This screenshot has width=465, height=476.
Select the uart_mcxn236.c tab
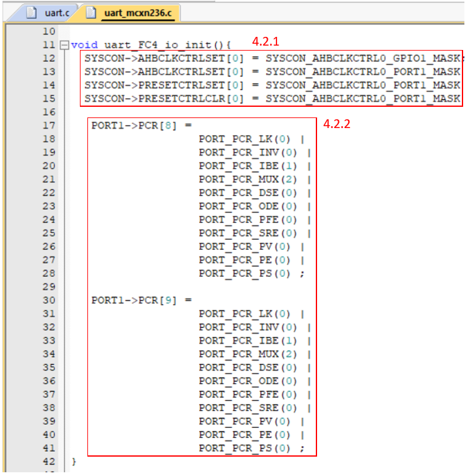click(x=136, y=12)
